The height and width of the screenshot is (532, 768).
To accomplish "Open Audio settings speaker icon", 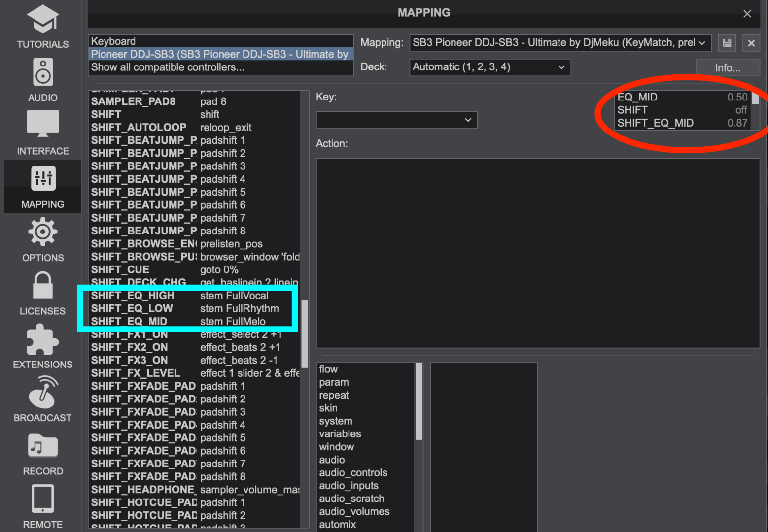I will click(x=42, y=72).
